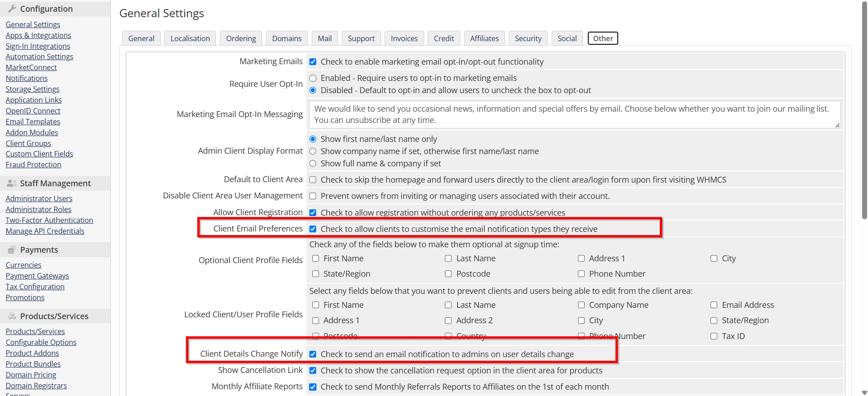This screenshot has height=396, width=868.
Task: Switch to the Social tab
Action: point(567,38)
